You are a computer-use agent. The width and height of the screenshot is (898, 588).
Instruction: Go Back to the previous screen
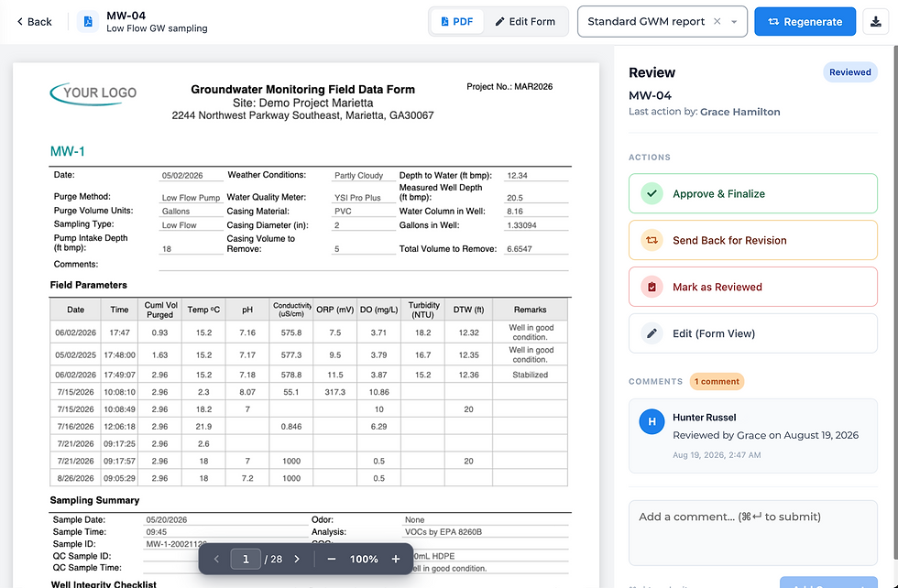[x=35, y=22]
